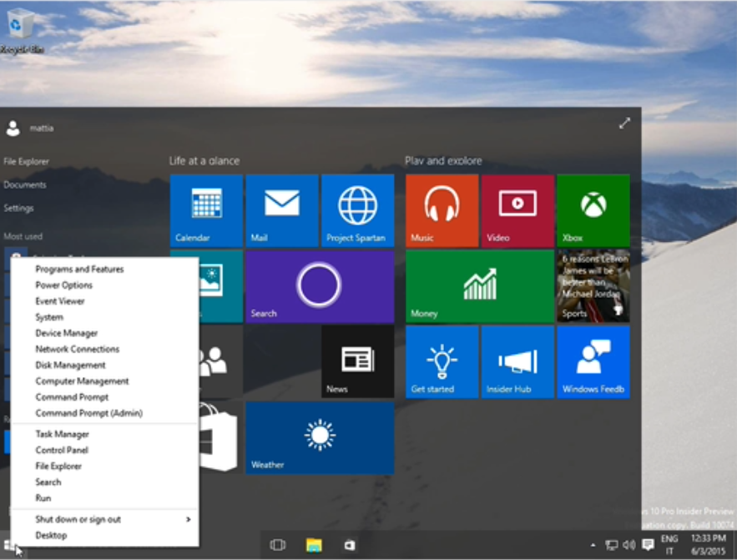This screenshot has height=560, width=737.
Task: Choose Event Viewer in the menu
Action: tap(103, 301)
